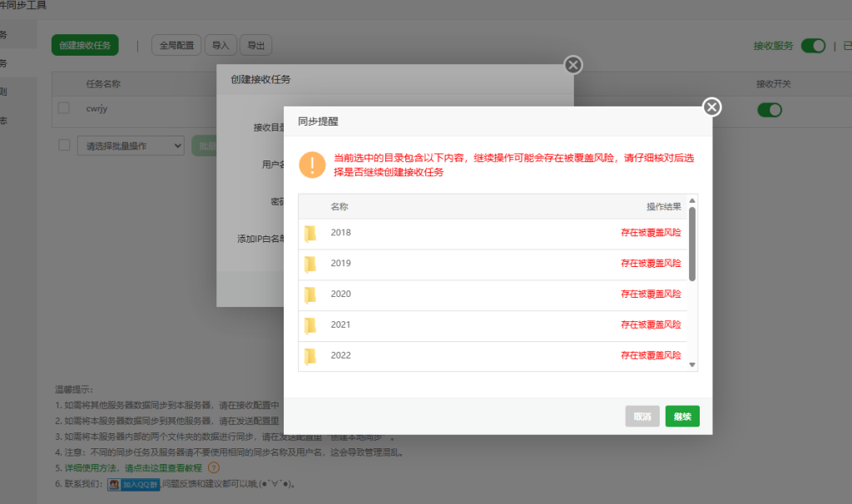Click the 2018 folder icon

(310, 234)
